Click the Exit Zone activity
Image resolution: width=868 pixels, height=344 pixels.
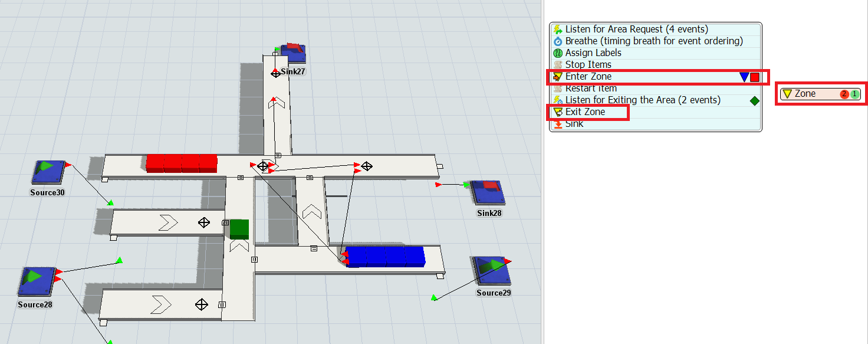coord(585,112)
